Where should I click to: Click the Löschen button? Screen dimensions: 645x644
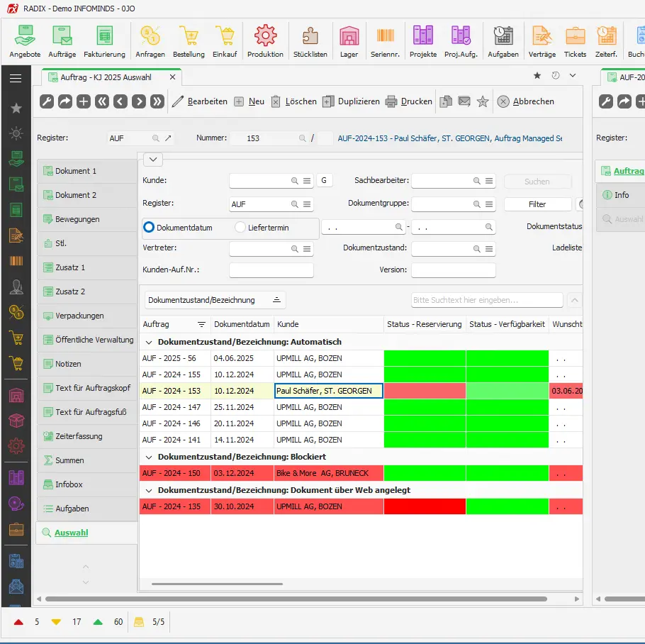(293, 101)
